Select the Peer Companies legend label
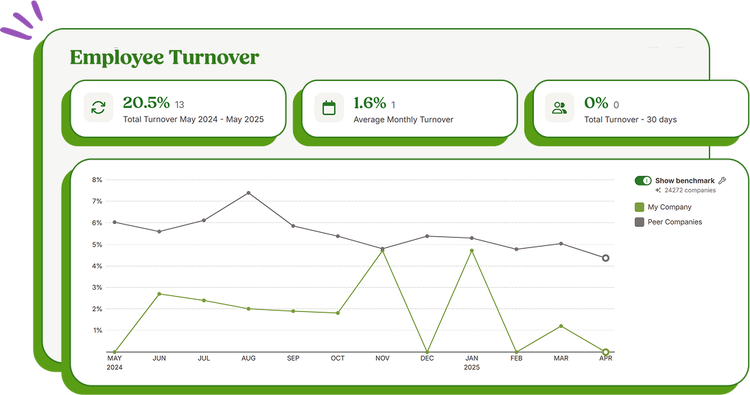The width and height of the screenshot is (750, 395). click(675, 222)
